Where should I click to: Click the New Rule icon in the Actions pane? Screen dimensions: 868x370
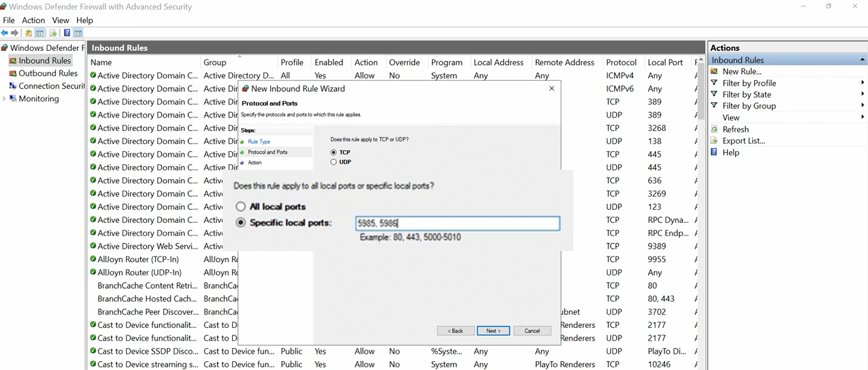(715, 71)
